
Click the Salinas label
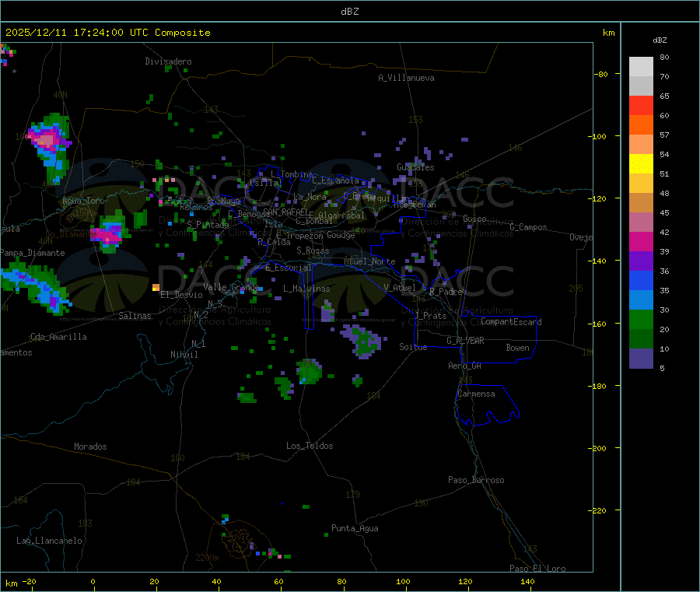pos(135,316)
